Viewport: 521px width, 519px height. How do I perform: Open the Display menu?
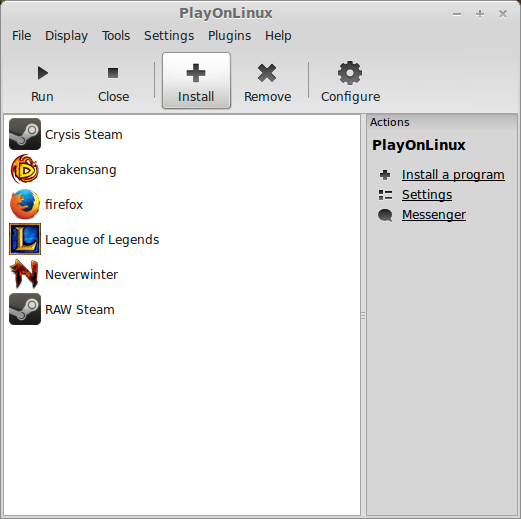click(67, 36)
